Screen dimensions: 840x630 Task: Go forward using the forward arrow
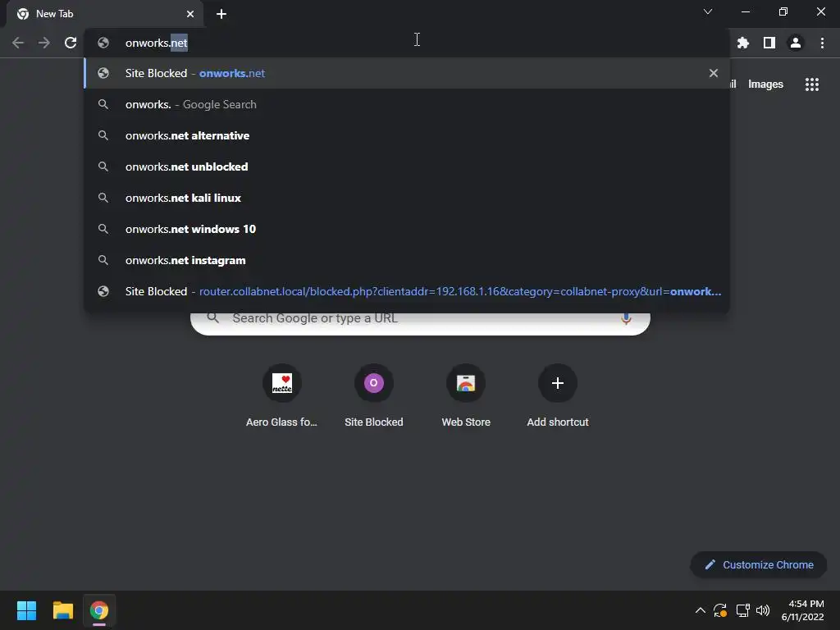(x=44, y=43)
